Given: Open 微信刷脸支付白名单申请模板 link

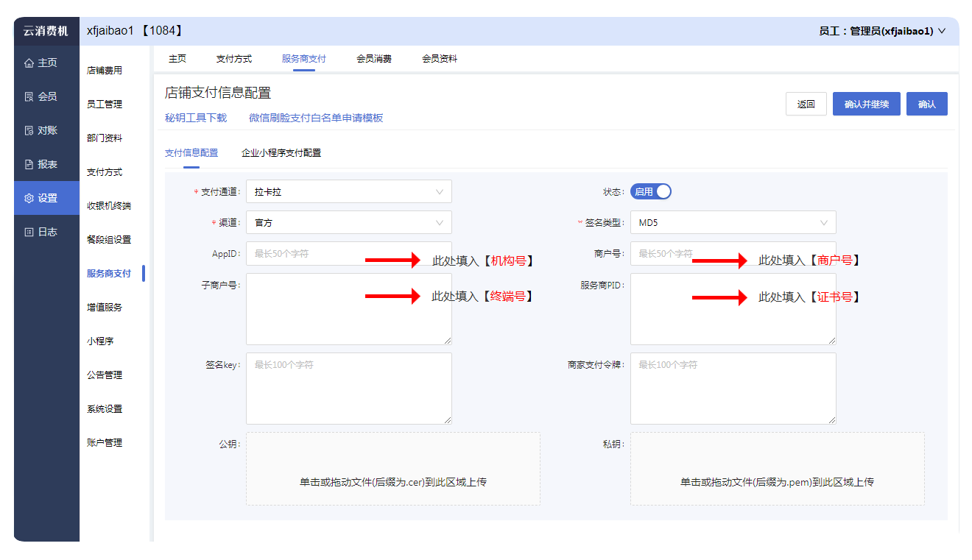Looking at the screenshot, I should 316,118.
